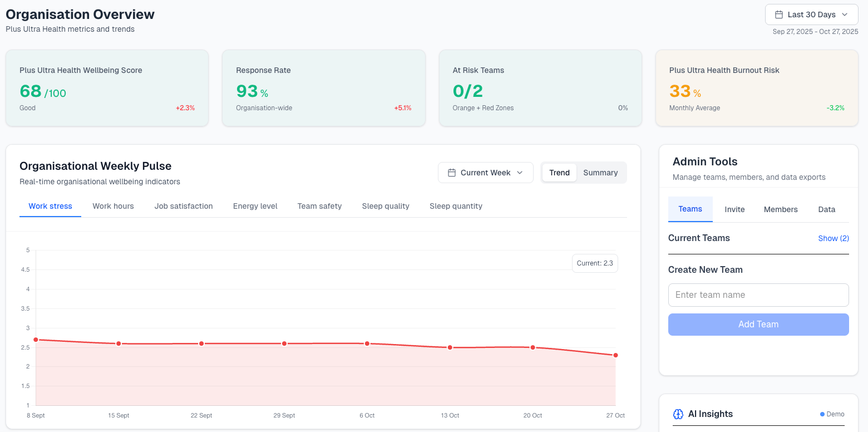Expand Current Teams using Show (2)
This screenshot has width=868, height=432.
pos(833,238)
